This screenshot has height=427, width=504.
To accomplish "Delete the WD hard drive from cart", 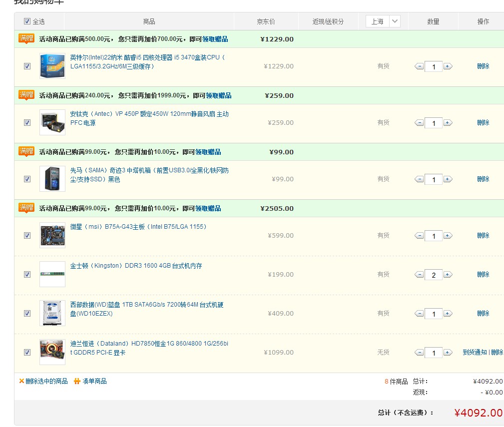I will (x=483, y=313).
